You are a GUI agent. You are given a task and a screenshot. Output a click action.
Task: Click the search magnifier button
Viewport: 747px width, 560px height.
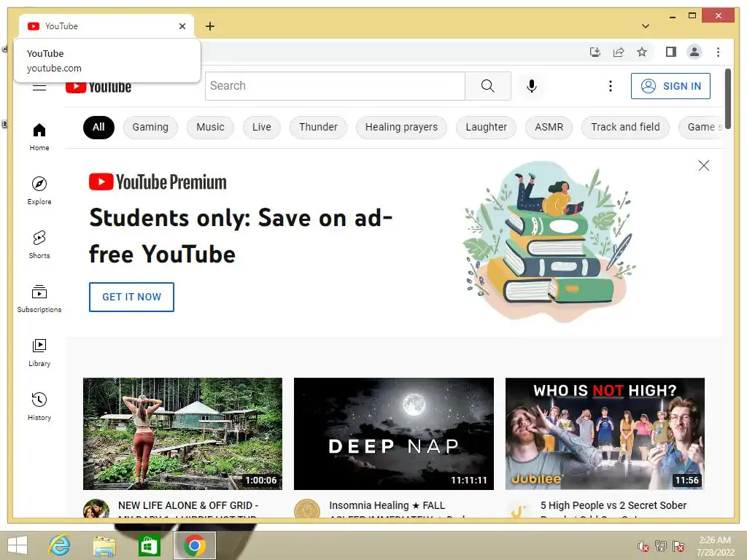[x=487, y=86]
